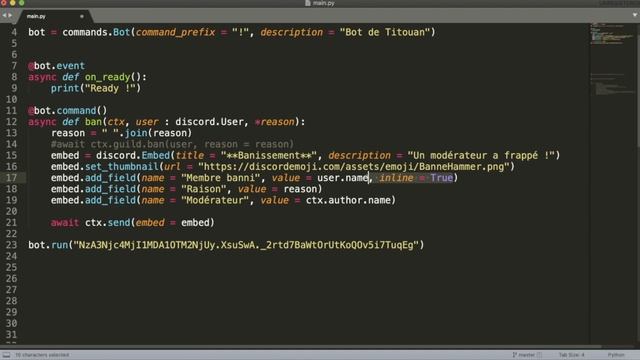Click the "Un modérateur a frappé !" string
The image size is (640, 360).
click(481, 156)
